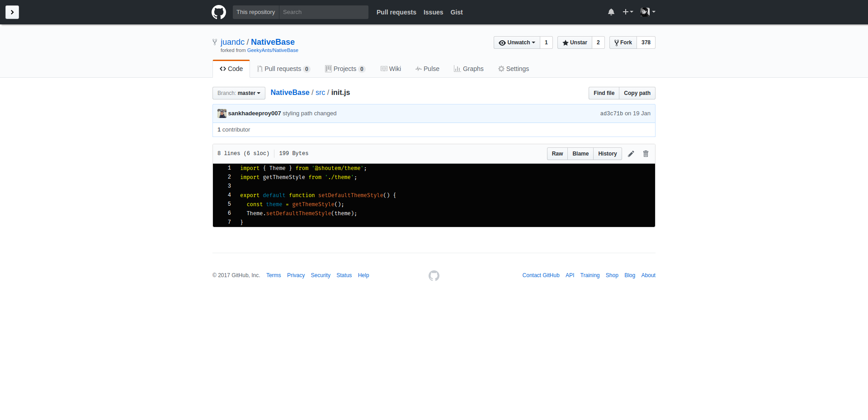The width and height of the screenshot is (868, 420).
Task: Open the Status footer link
Action: 344,275
